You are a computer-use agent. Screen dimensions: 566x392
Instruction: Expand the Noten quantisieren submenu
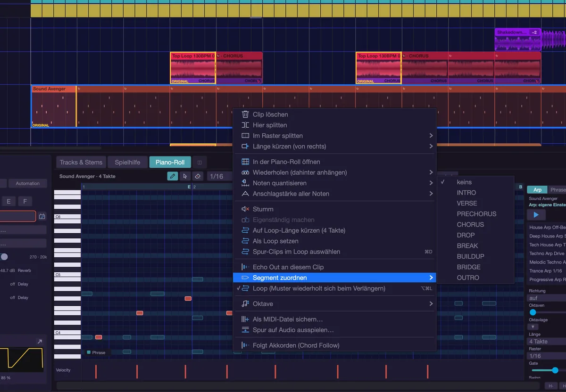point(335,183)
